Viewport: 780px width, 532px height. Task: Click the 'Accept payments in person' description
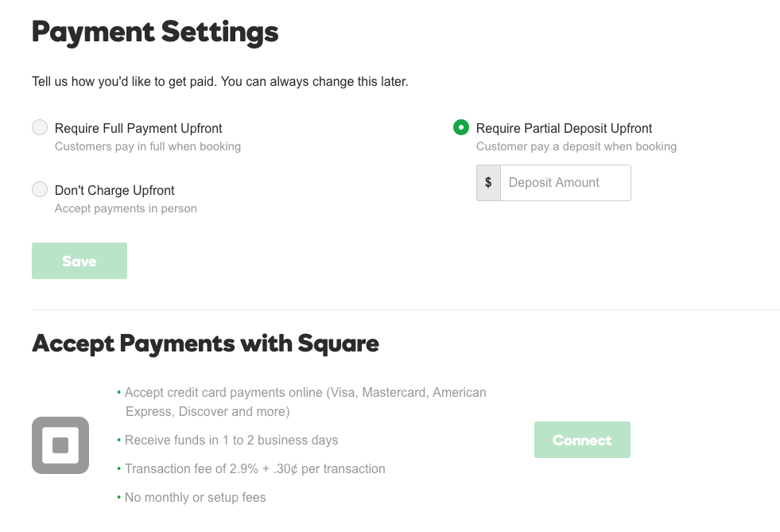[126, 208]
